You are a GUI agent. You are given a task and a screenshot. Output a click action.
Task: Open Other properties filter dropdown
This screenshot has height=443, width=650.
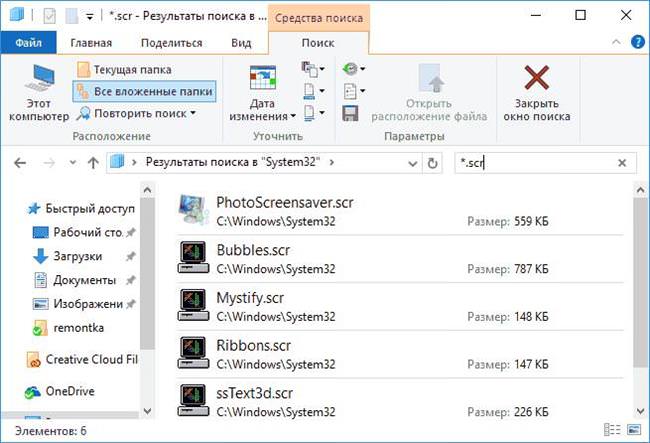coord(313,113)
